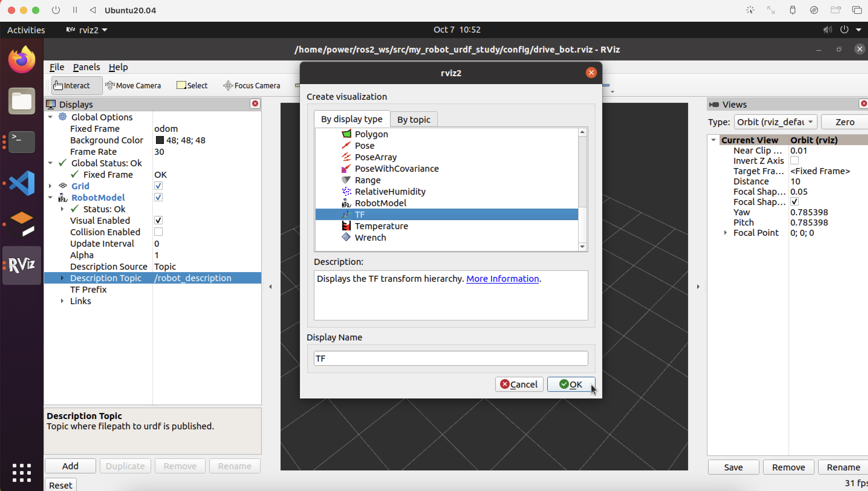Open the Panels menu
868x491 pixels.
pyautogui.click(x=85, y=67)
